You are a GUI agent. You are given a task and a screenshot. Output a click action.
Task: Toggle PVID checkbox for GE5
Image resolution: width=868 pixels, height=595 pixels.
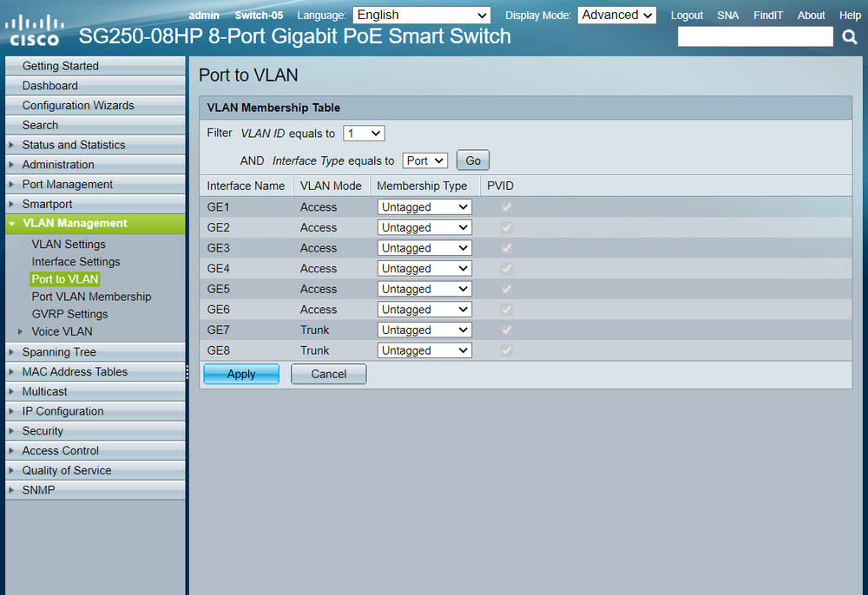507,289
